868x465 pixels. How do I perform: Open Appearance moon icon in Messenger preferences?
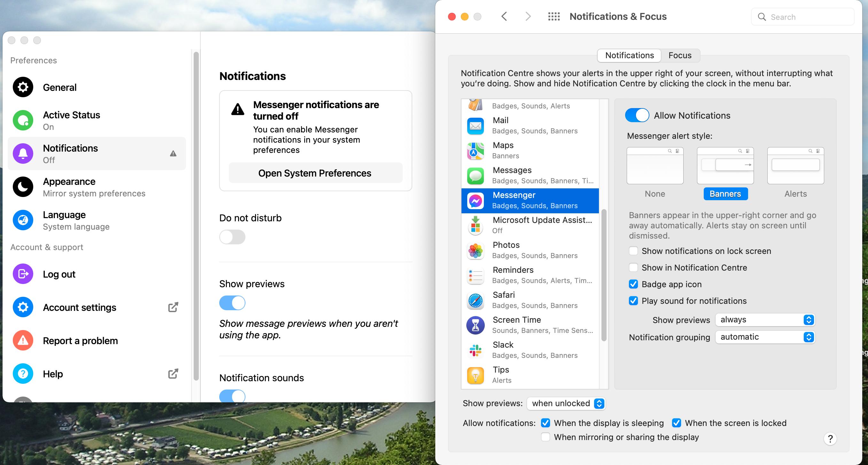pyautogui.click(x=23, y=187)
